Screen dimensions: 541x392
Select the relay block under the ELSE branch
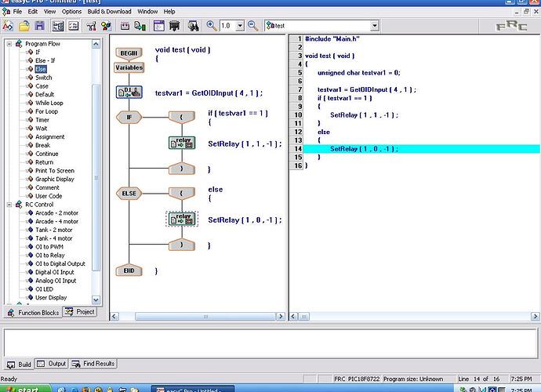tap(182, 219)
